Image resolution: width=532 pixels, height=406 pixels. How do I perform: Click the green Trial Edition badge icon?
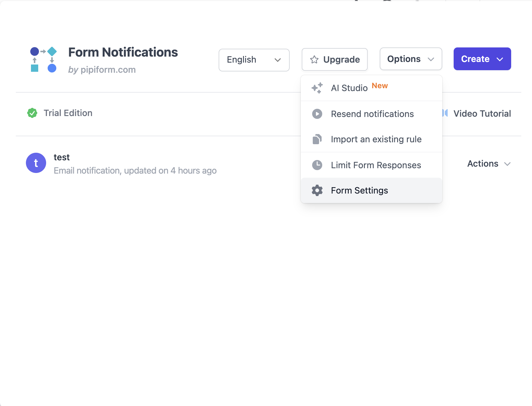pos(32,113)
